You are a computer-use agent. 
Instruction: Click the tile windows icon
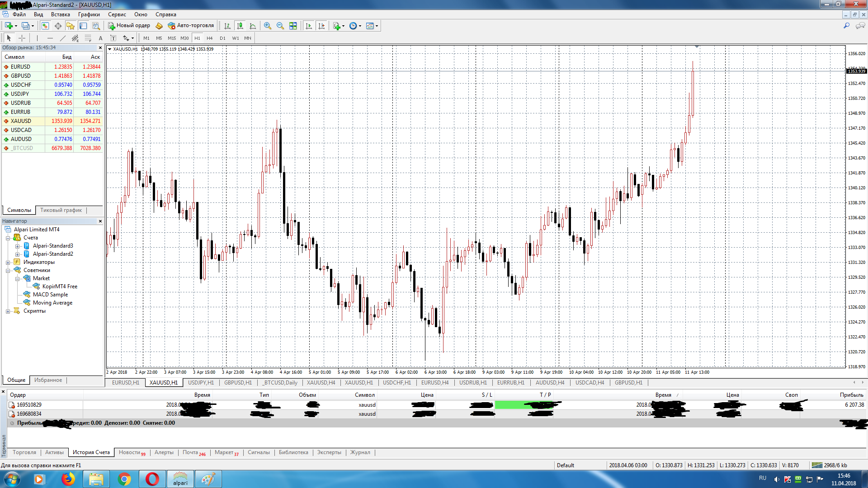293,26
